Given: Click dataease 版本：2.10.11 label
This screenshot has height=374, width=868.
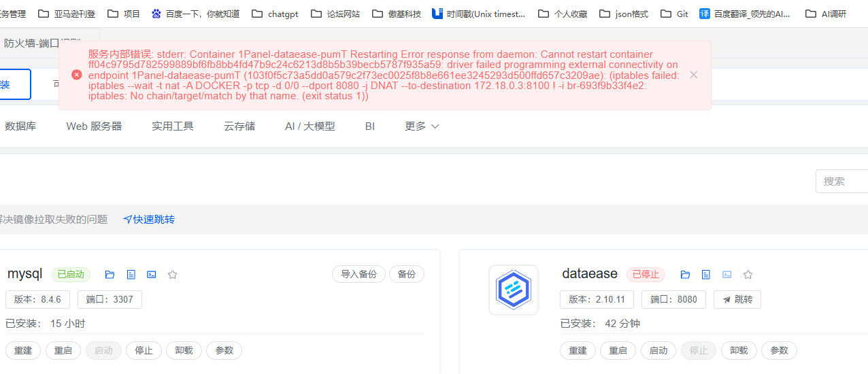Looking at the screenshot, I should tap(597, 299).
